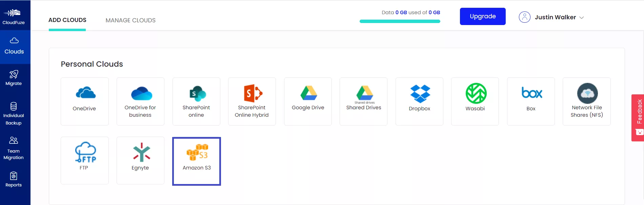Open Migrate from the sidebar
The width and height of the screenshot is (644, 205).
pyautogui.click(x=14, y=78)
